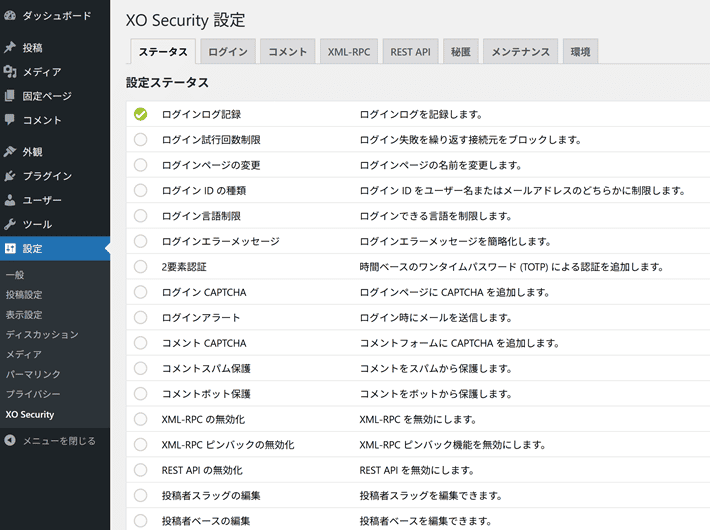
Task: Click the status circle for ログイン CAPTCHA
Action: (140, 292)
